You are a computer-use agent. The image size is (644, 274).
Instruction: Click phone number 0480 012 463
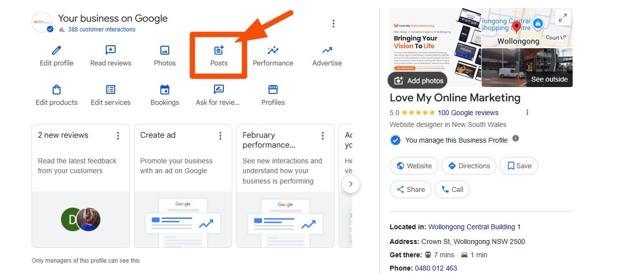[437, 268]
